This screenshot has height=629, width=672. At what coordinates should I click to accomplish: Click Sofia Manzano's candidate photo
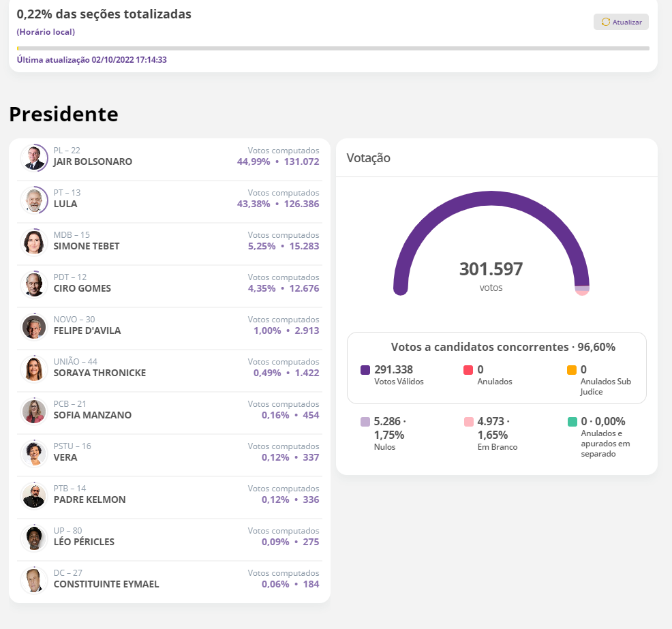[33, 411]
